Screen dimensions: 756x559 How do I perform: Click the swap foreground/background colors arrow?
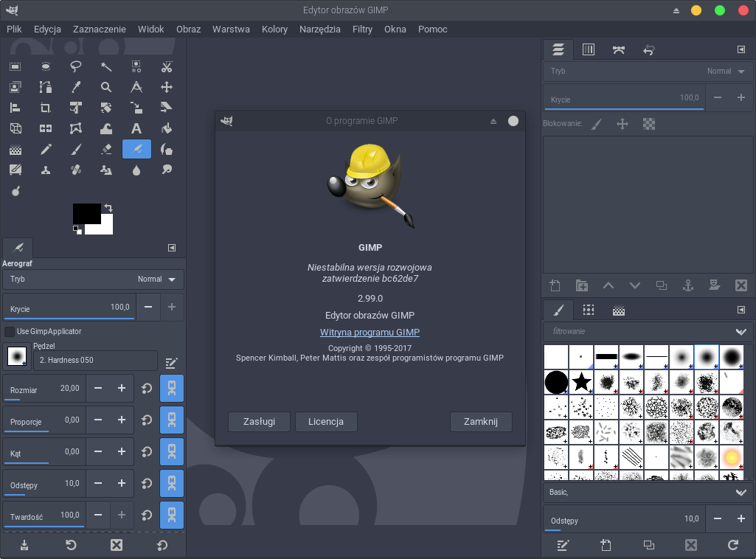pyautogui.click(x=109, y=208)
